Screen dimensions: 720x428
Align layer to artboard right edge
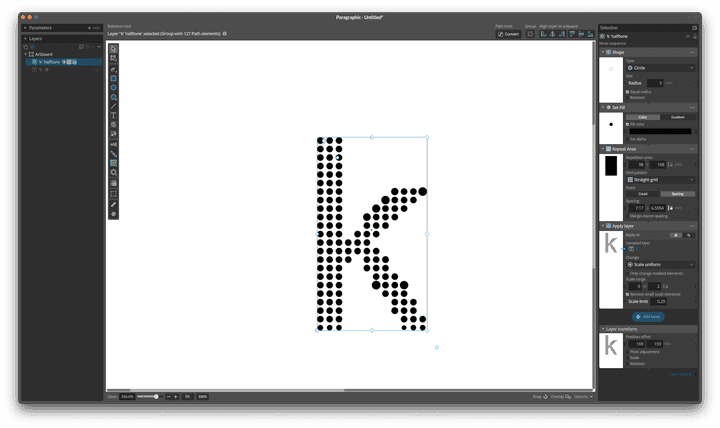point(562,34)
